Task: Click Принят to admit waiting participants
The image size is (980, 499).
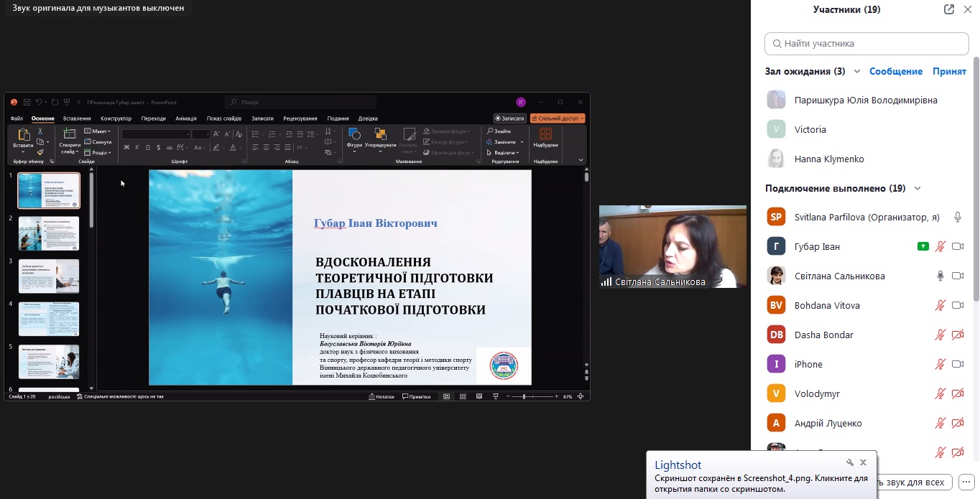Action: (949, 72)
